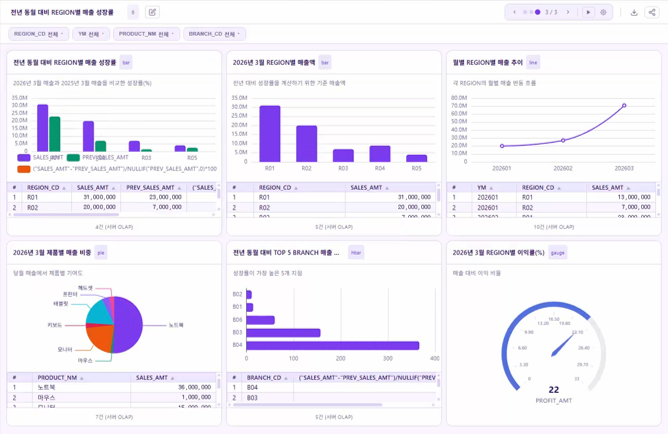This screenshot has height=434, width=668.
Task: Click the horizontal scrollbar under BRANCH table
Action: click(308, 405)
